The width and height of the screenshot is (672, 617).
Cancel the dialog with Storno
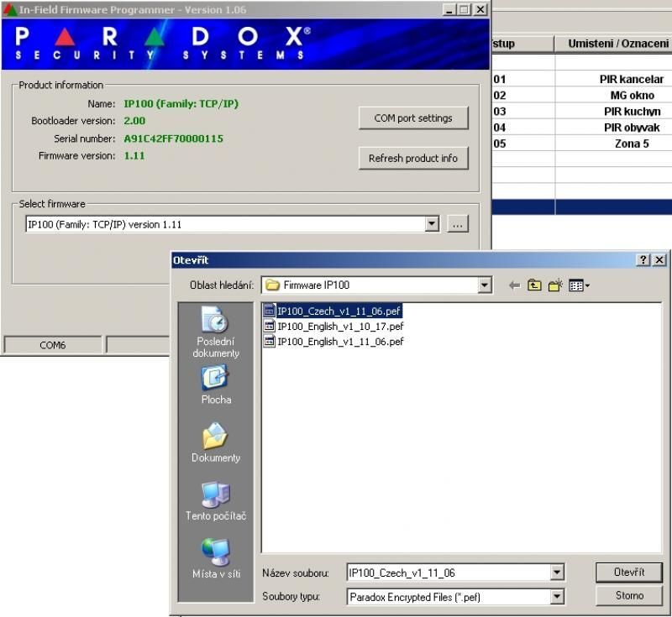tap(628, 596)
